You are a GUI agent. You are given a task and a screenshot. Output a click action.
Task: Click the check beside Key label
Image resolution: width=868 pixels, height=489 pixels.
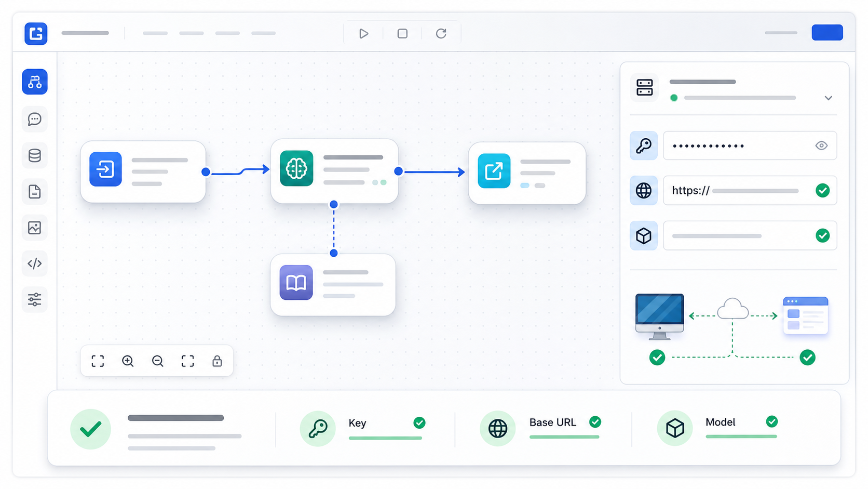coord(419,423)
